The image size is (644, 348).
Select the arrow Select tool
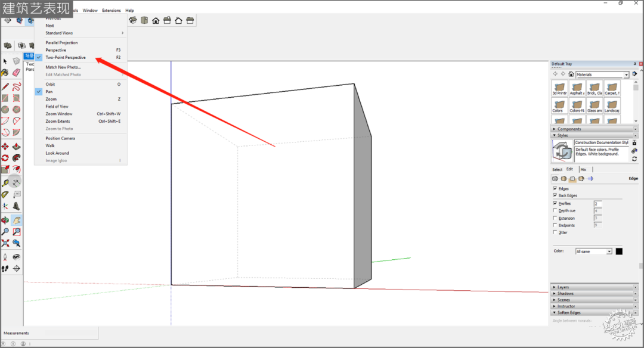pyautogui.click(x=5, y=61)
